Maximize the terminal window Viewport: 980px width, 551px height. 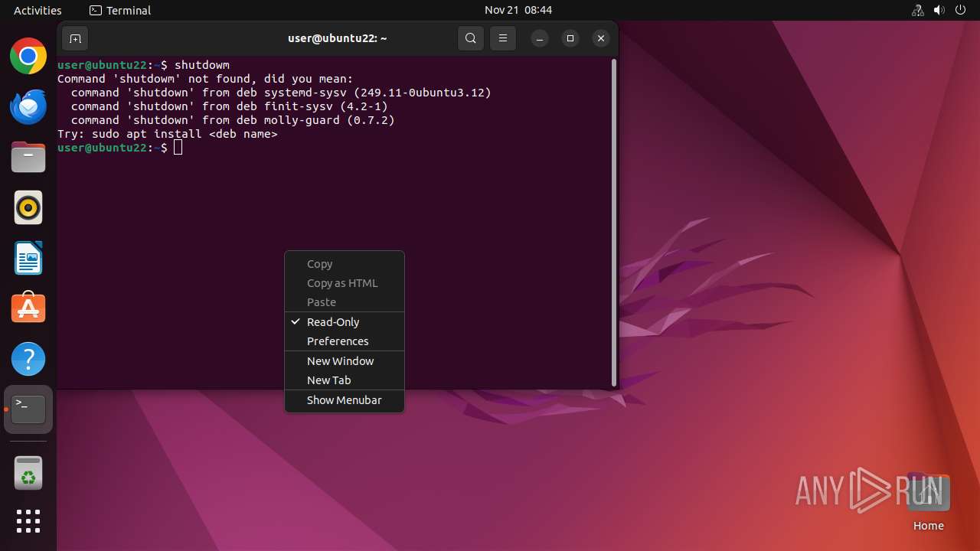[x=570, y=38]
